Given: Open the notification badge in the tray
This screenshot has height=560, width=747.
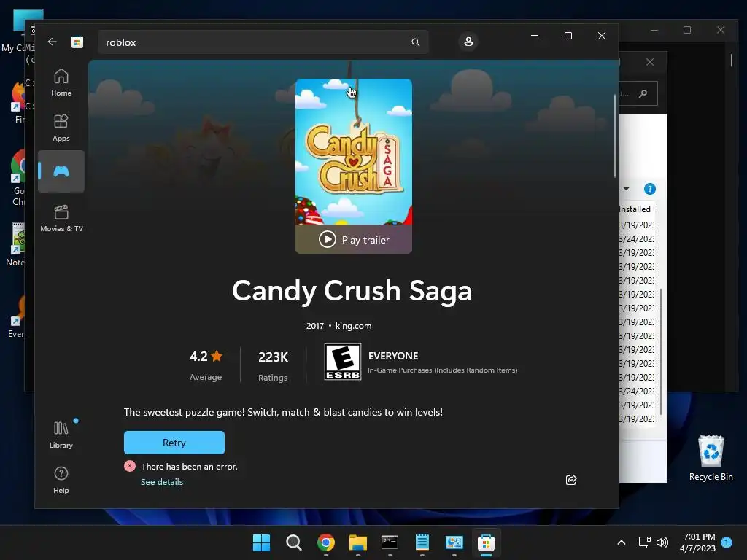Looking at the screenshot, I should point(727,542).
